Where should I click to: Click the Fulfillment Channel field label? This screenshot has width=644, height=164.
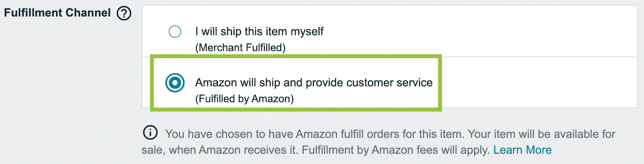coord(58,13)
